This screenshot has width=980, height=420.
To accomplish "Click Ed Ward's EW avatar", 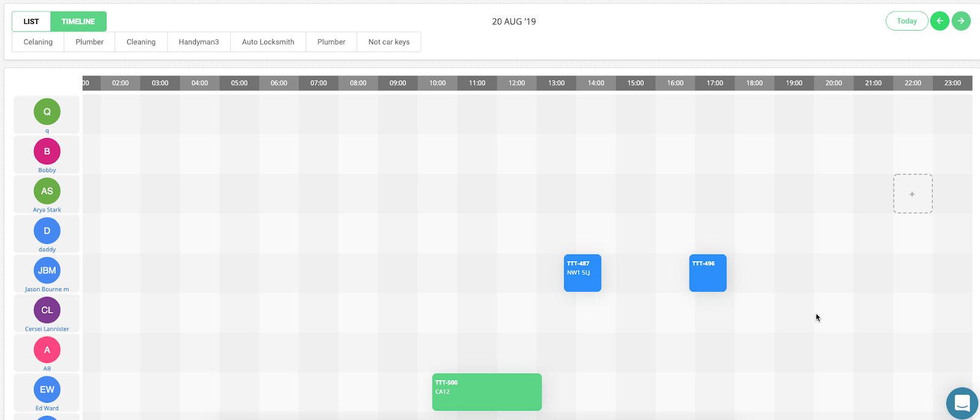I will point(47,389).
